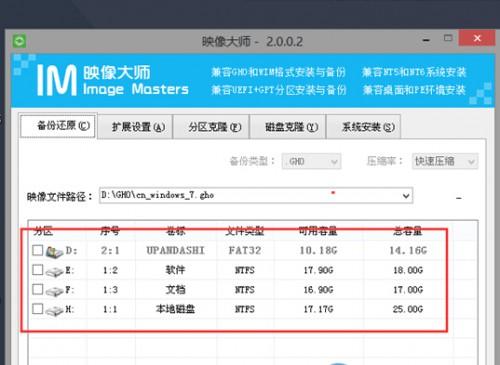
Task: Open the 备份类型 GHO dropdown
Action: click(311, 162)
